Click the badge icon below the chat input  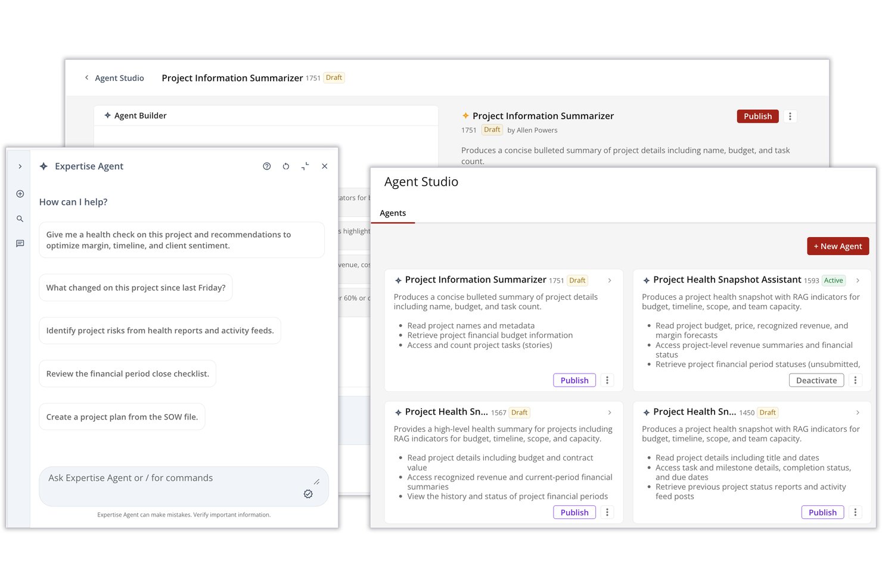click(308, 494)
